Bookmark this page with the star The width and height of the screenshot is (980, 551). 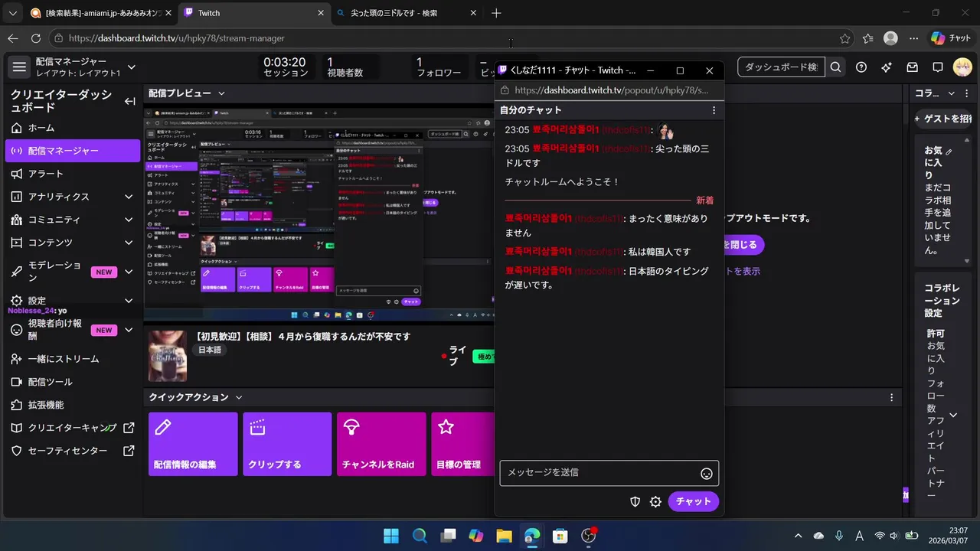(x=844, y=38)
